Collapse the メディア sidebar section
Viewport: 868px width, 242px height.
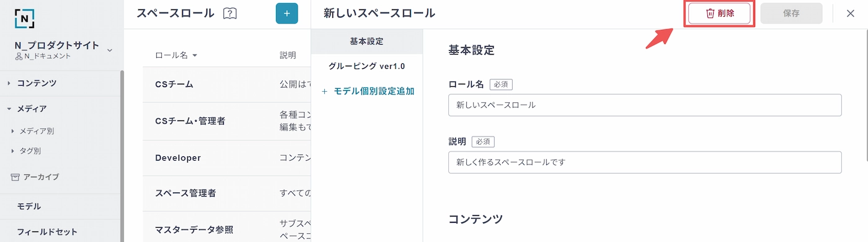pyautogui.click(x=9, y=109)
